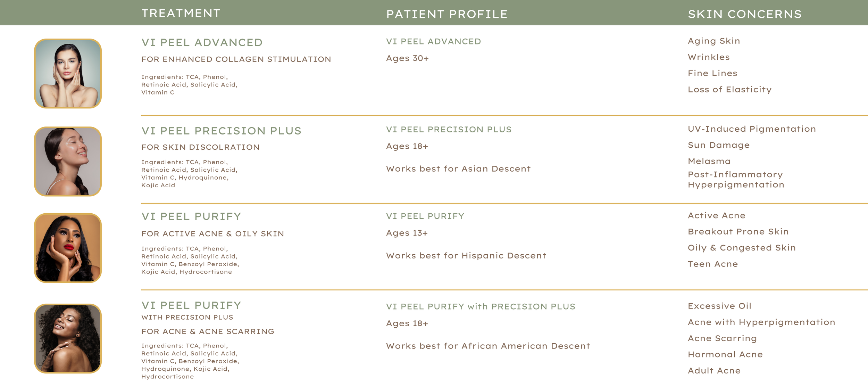Click the VI Peel Advanced model photo
868x386 pixels.
[x=68, y=73]
